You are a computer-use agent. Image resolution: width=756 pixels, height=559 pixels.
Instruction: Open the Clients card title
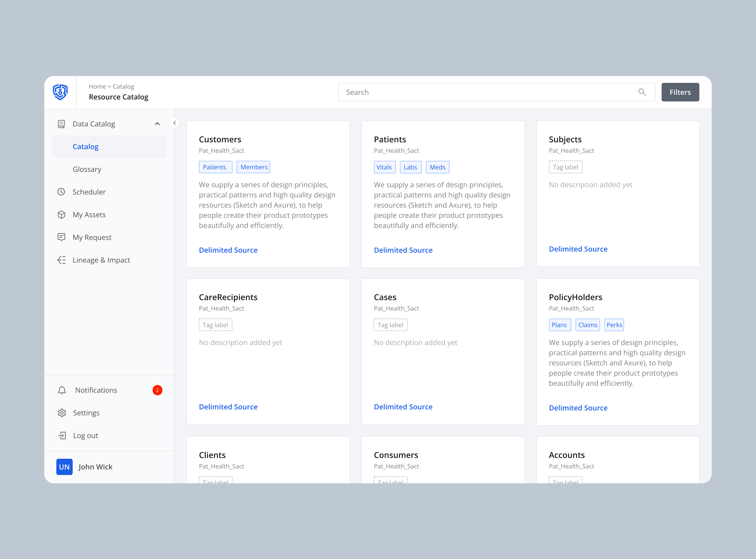[x=212, y=455]
